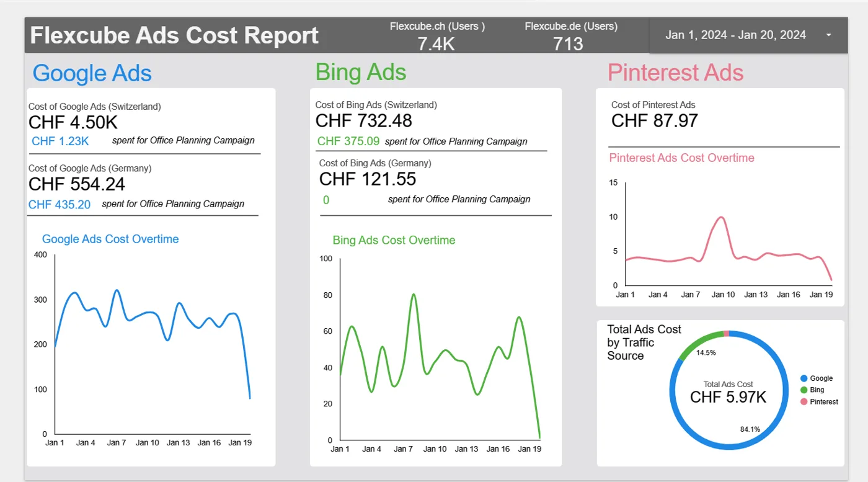Click the CHF 4.50K Google Switzerland cost
The height and width of the screenshot is (482, 868).
click(x=73, y=122)
